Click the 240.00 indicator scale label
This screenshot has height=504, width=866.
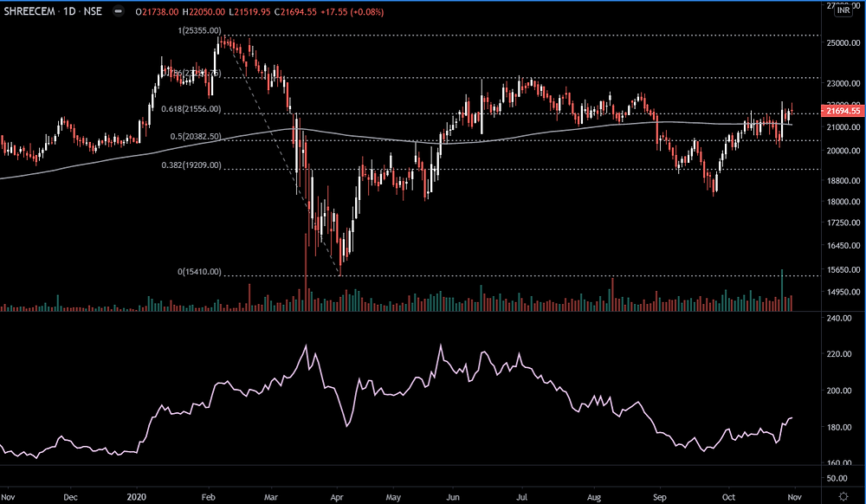tap(839, 318)
